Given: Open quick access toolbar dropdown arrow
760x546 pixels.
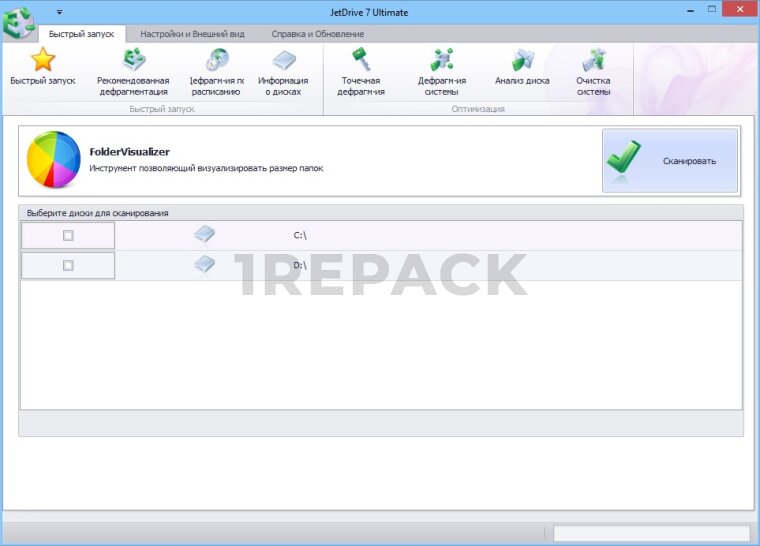Looking at the screenshot, I should (x=59, y=12).
